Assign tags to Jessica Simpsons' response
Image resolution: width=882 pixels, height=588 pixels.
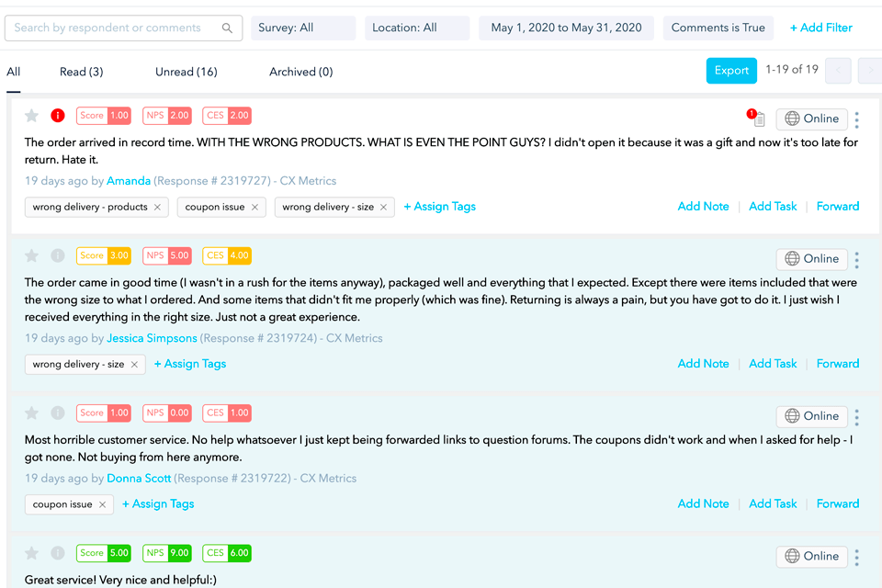click(x=190, y=364)
